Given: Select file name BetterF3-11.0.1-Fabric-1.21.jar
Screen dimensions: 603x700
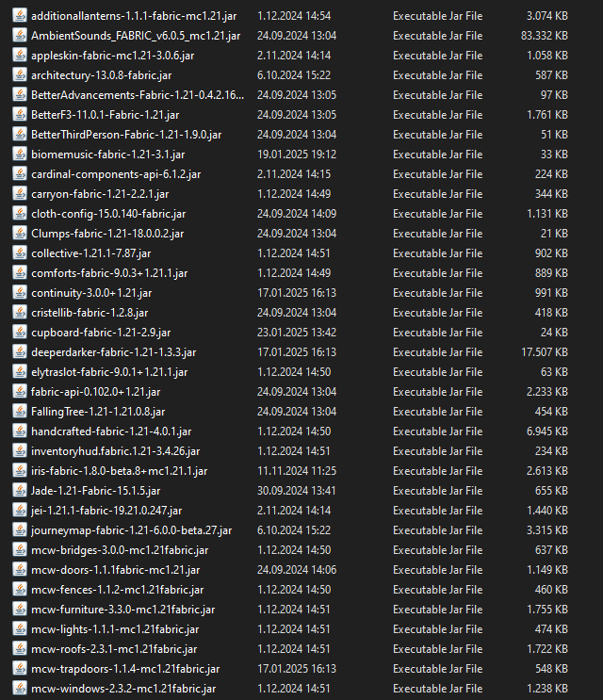Looking at the screenshot, I should [105, 115].
